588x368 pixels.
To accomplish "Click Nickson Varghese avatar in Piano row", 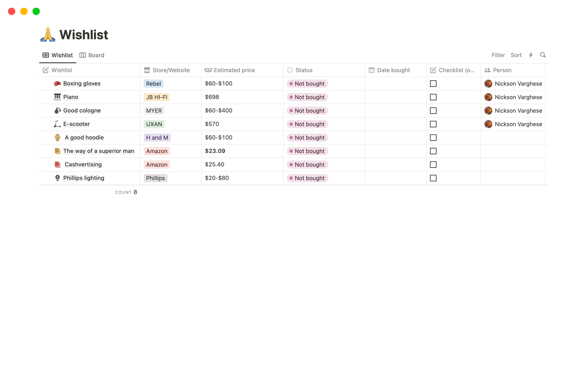I will (488, 97).
